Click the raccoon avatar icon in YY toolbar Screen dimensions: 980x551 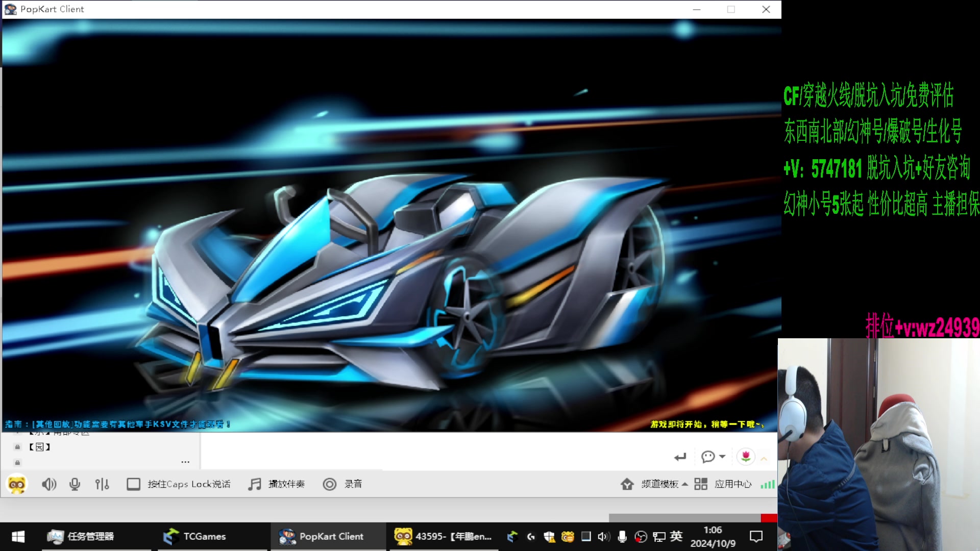click(x=17, y=484)
